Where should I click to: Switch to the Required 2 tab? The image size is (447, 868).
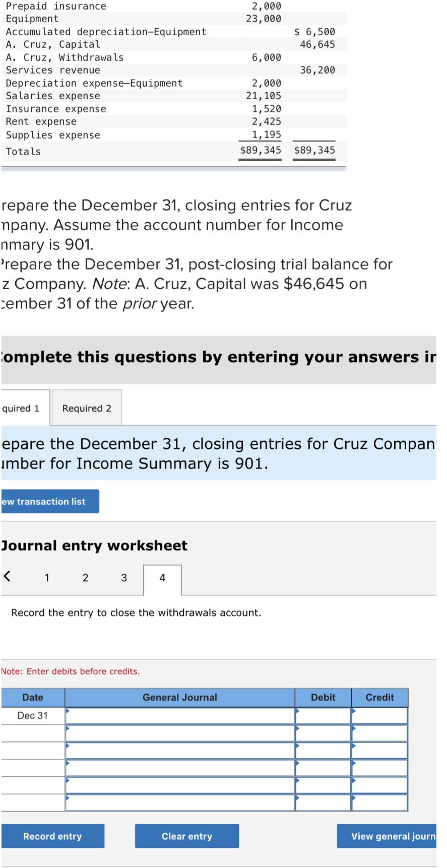pyautogui.click(x=86, y=408)
